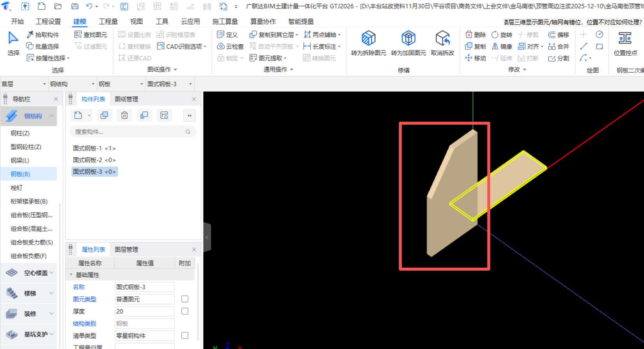Run the 云检查 tool

point(230,46)
